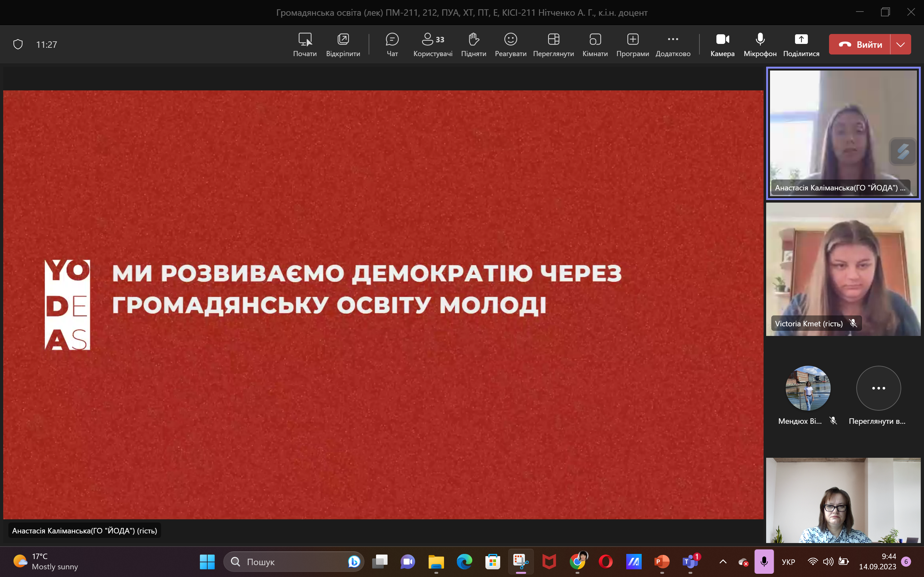The image size is (924, 577).
Task: Open the Програми apps panel
Action: tap(632, 44)
